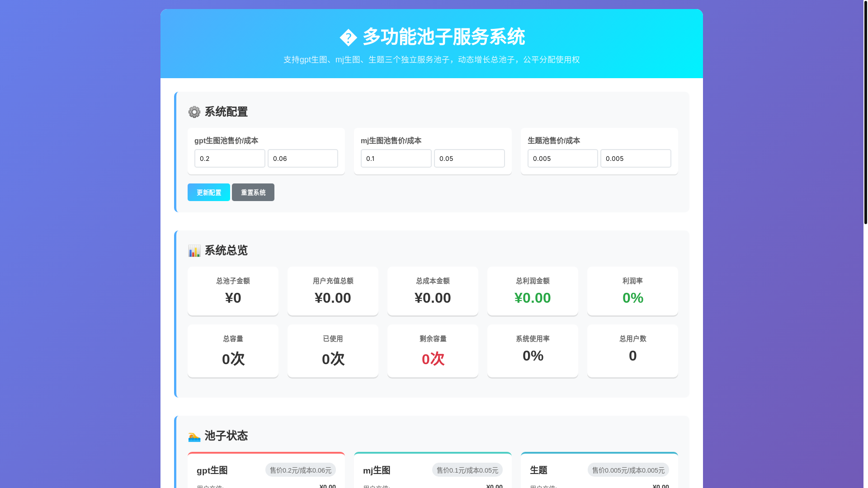Click the 售价0.005元/成本0.005元 badge
The width and height of the screenshot is (868, 488).
pyautogui.click(x=628, y=470)
